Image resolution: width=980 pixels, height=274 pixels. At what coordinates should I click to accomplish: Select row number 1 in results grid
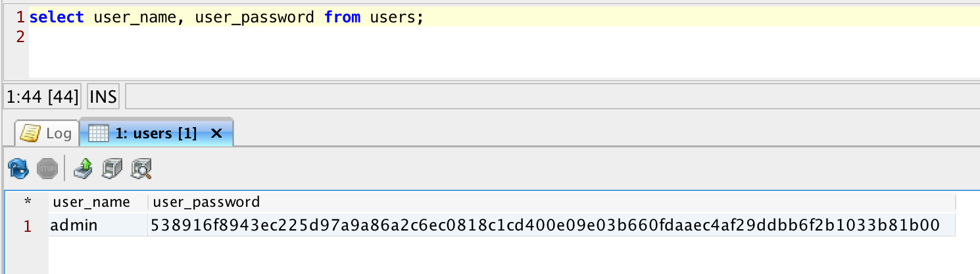click(27, 226)
